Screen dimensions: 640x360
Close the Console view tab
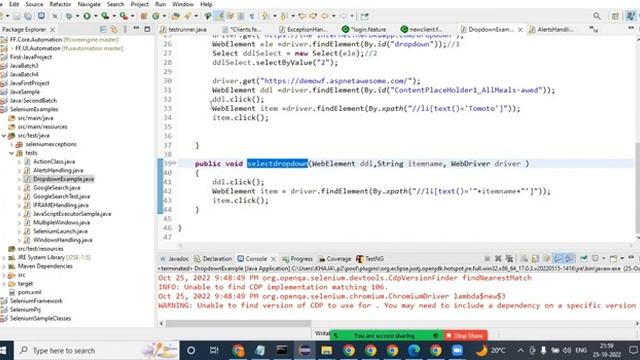[273, 259]
